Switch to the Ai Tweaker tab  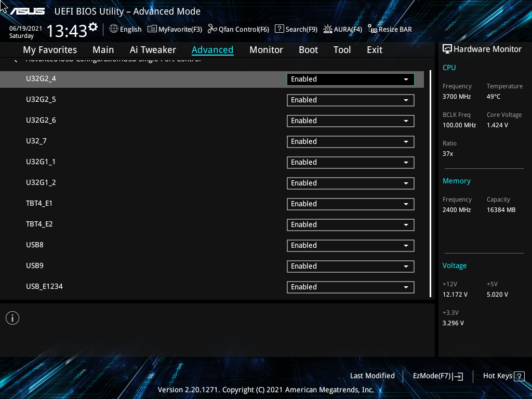(x=153, y=49)
